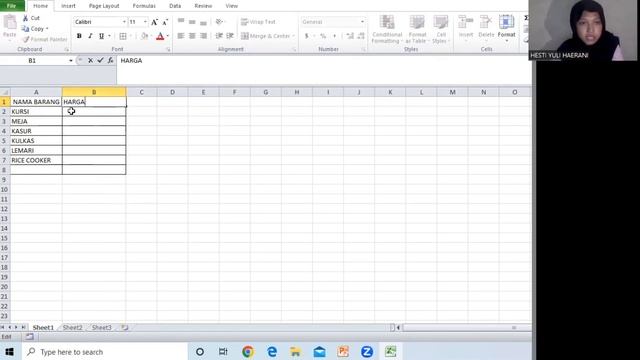Click the Increase Indent icon

[230, 36]
